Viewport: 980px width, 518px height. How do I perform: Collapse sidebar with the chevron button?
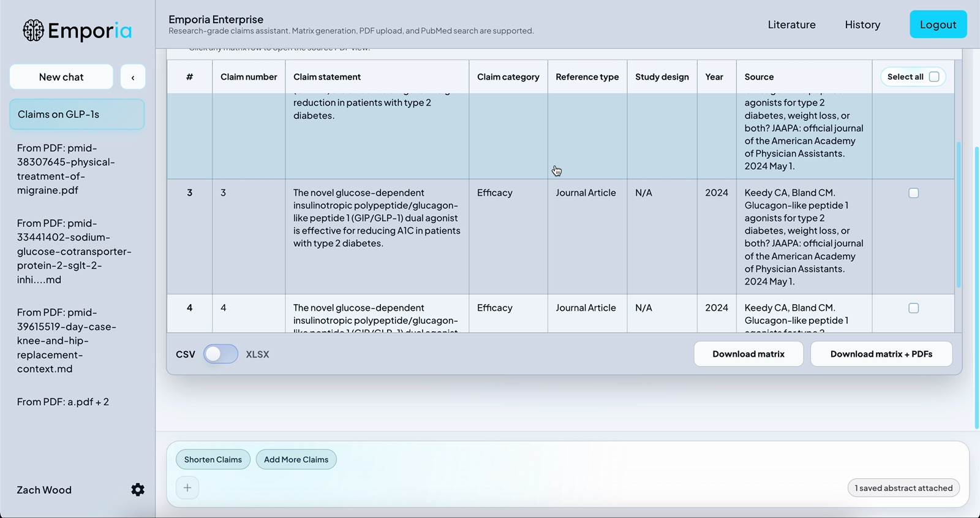[133, 77]
